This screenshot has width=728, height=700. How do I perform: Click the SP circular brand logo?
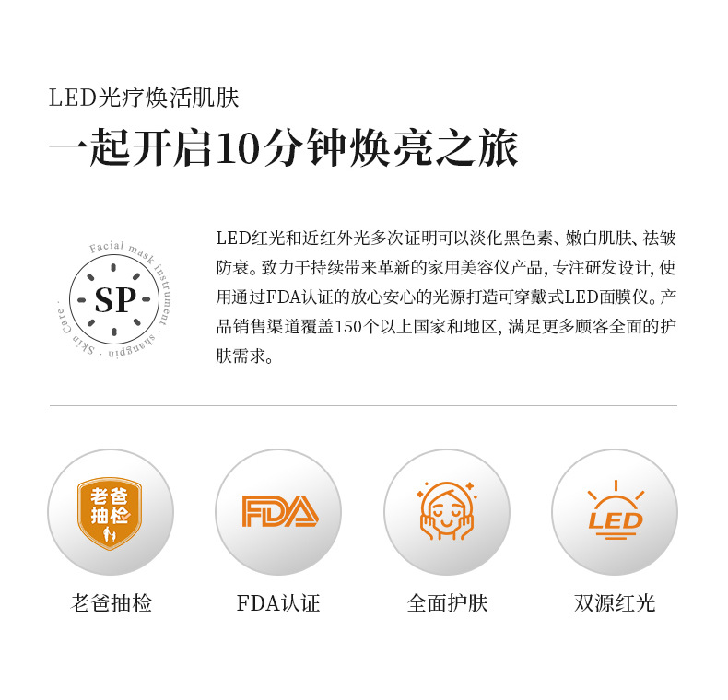114,299
